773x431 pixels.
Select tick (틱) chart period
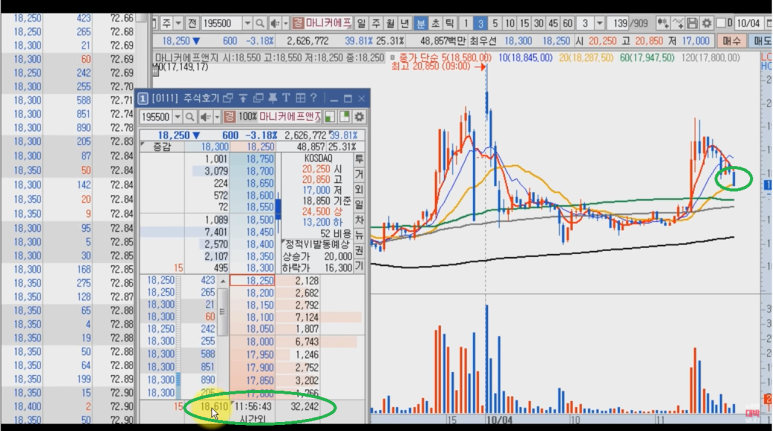(450, 23)
